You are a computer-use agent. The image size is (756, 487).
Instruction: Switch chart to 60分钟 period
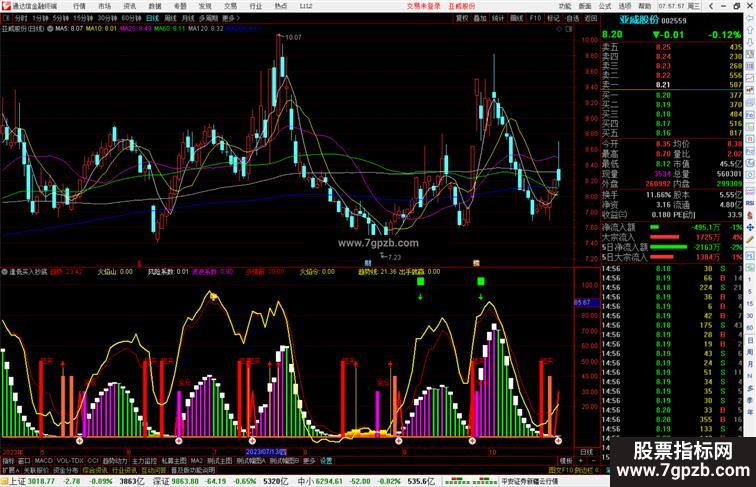[x=131, y=18]
